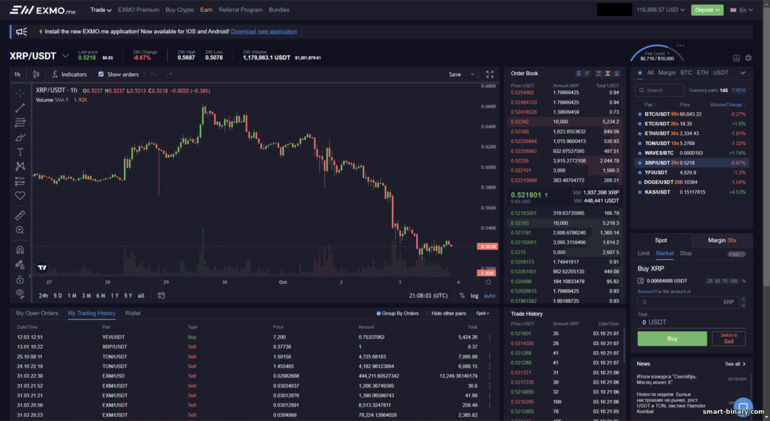Enter fullscreen chart mode
770x421 pixels.
(x=490, y=74)
